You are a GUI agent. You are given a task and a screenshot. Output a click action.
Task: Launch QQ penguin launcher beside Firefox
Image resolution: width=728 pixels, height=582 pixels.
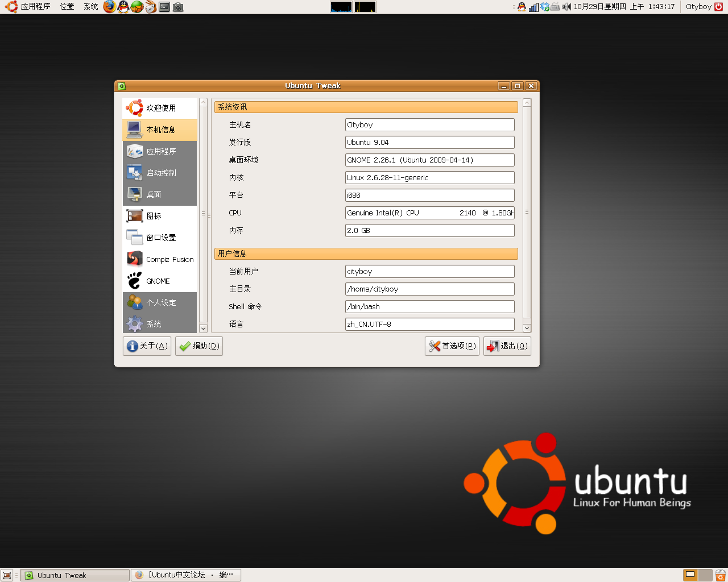123,7
